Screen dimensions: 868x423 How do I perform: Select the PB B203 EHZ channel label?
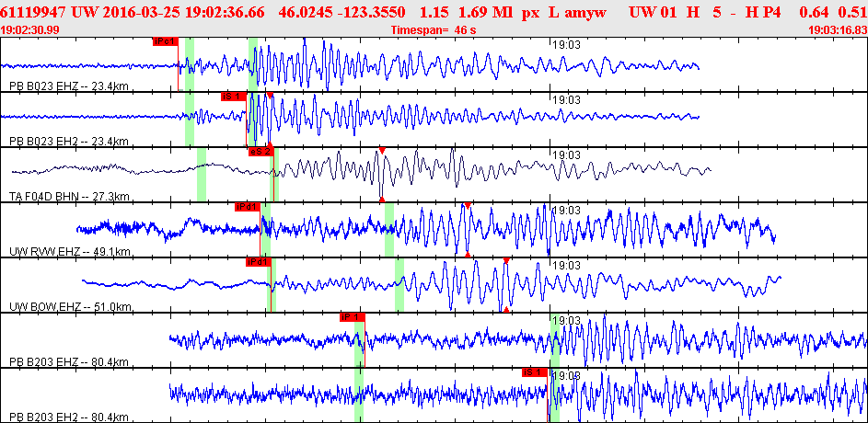68,361
